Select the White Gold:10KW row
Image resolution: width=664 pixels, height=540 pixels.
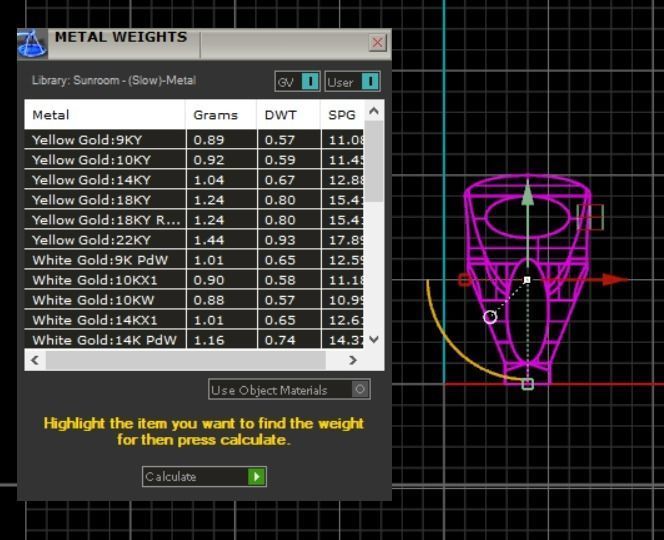click(x=194, y=300)
